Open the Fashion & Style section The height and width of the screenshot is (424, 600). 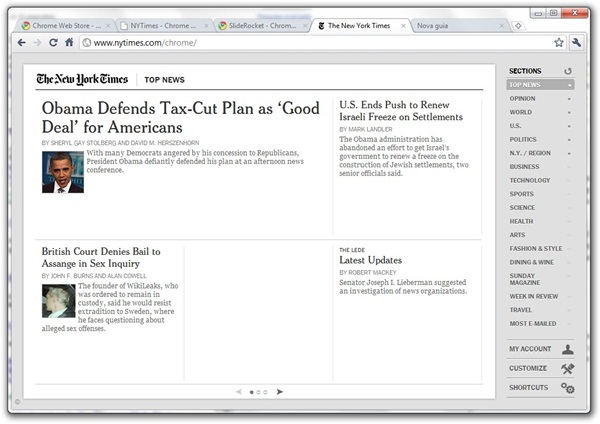point(536,249)
